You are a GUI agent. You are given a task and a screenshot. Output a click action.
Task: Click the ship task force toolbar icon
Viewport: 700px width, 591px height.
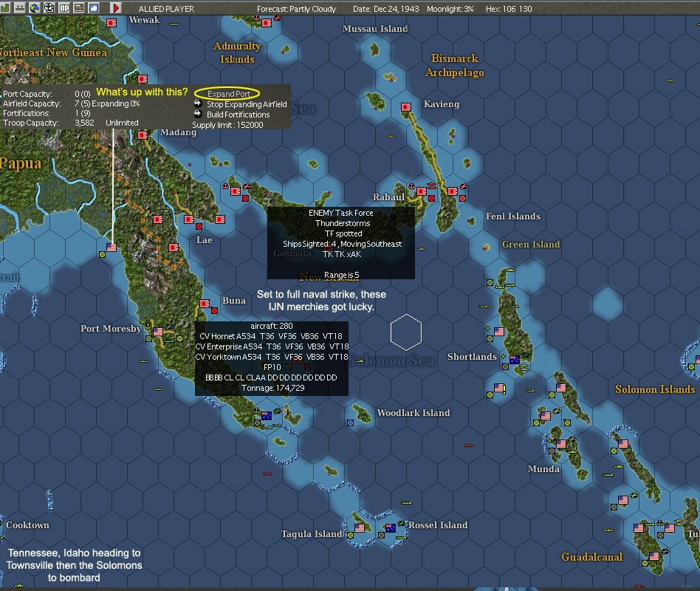20,8
